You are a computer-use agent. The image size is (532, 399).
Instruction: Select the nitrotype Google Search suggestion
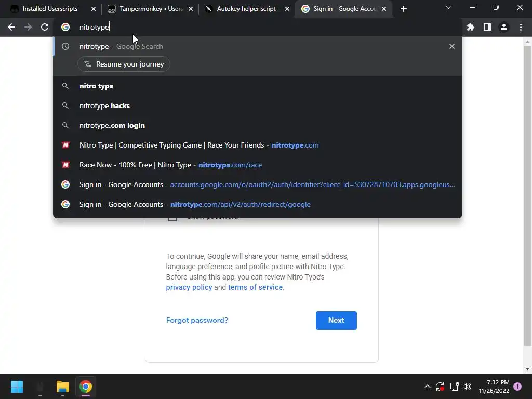pyautogui.click(x=258, y=46)
